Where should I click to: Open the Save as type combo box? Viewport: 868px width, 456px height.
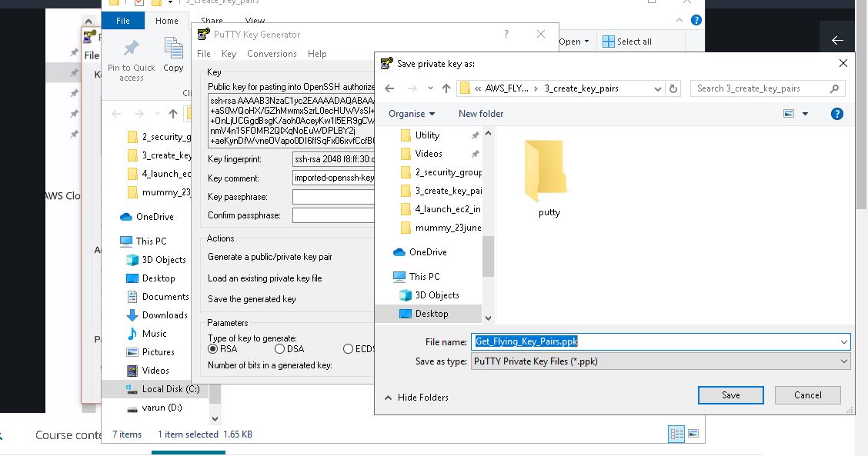660,361
